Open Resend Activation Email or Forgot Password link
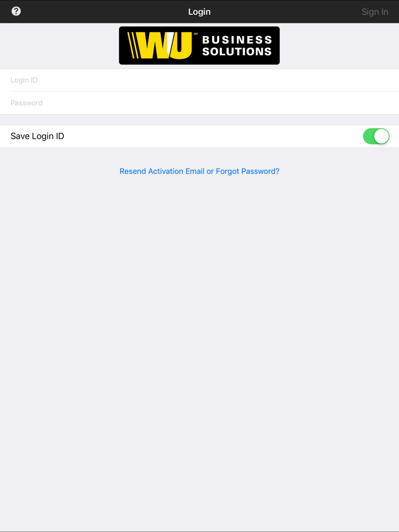Viewport: 399px width, 532px height. pyautogui.click(x=199, y=171)
